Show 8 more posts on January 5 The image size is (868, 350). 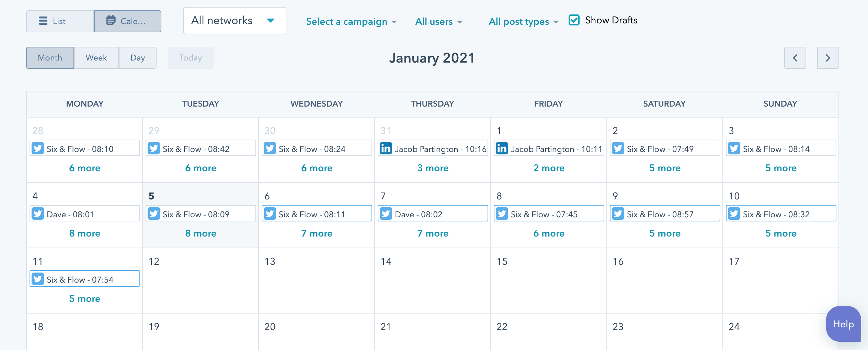coord(201,233)
